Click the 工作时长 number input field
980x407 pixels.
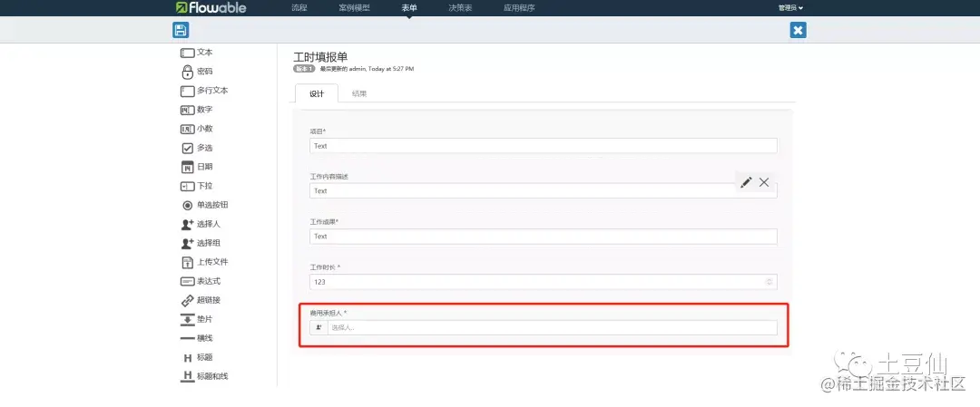pos(544,282)
